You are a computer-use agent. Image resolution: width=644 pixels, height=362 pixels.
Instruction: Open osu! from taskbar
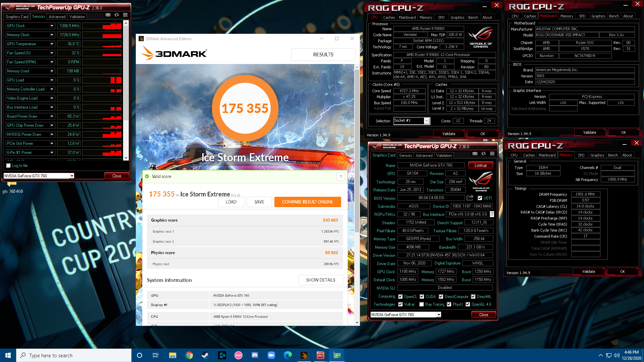(238, 355)
